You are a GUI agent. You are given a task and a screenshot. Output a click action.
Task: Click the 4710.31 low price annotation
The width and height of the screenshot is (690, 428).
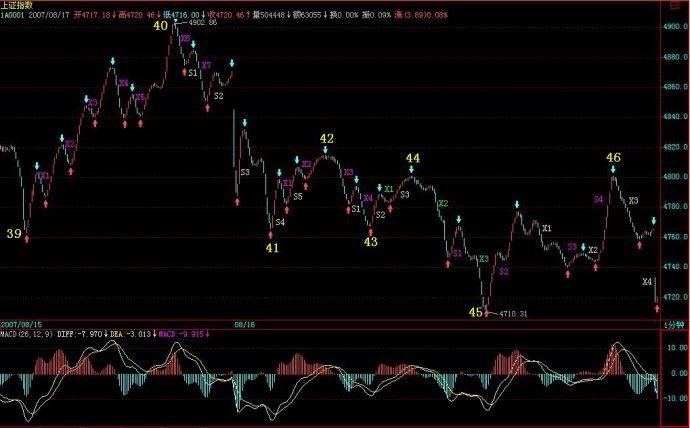coord(513,314)
